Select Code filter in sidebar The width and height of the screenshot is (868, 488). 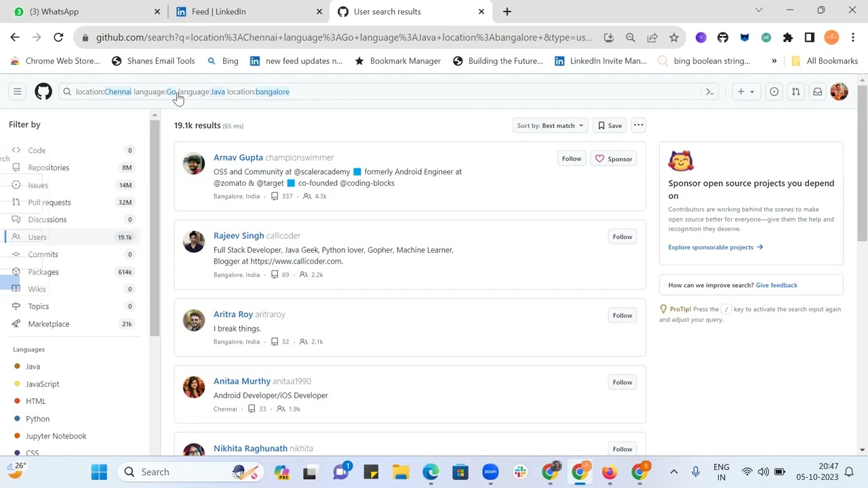73,150
